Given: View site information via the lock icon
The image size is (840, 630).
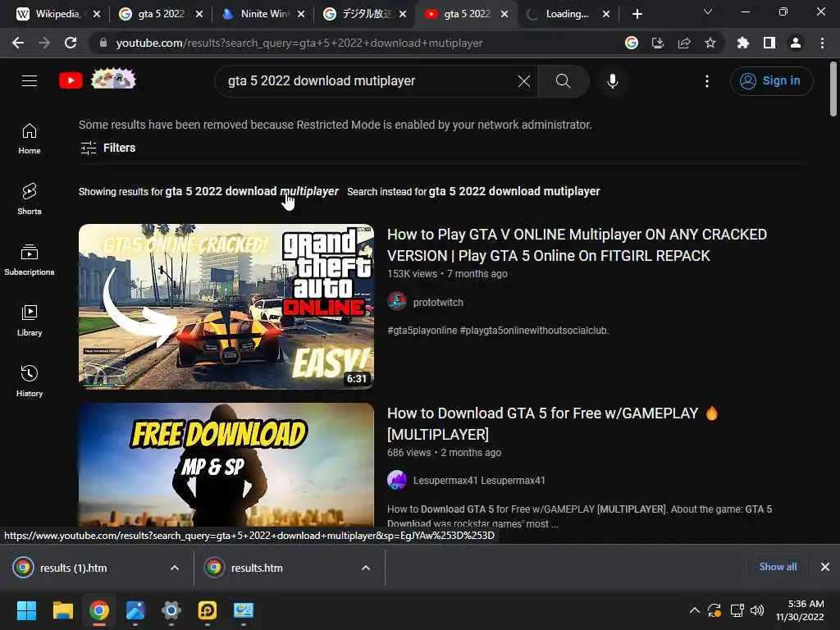Looking at the screenshot, I should 103,43.
